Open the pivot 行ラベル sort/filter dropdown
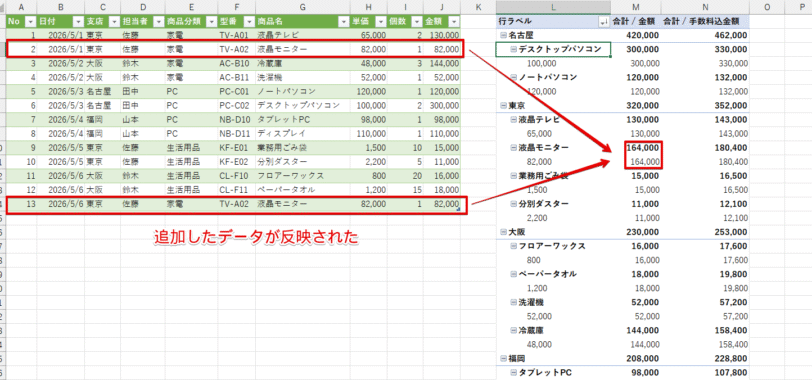This screenshot has height=380, width=812. (x=603, y=22)
